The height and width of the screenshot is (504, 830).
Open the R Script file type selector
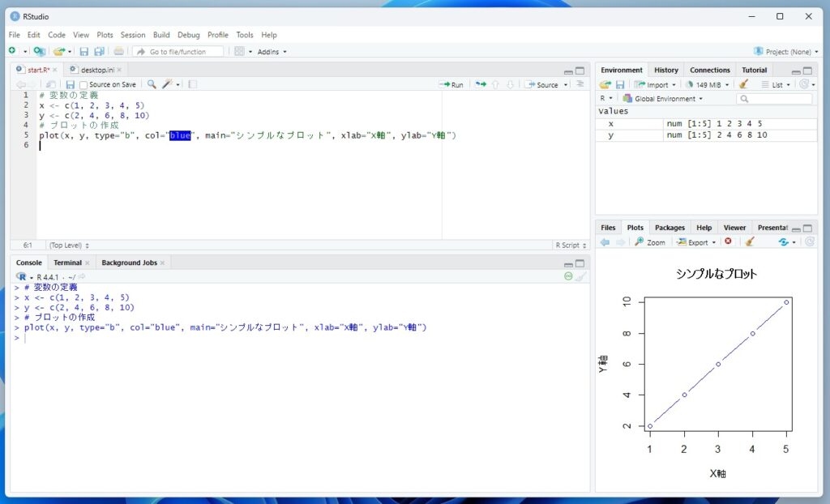click(571, 246)
